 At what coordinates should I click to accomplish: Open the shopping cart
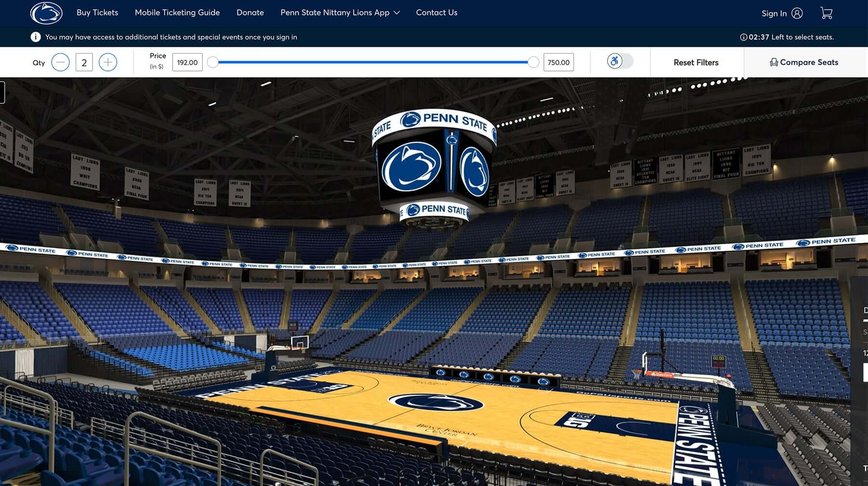827,13
